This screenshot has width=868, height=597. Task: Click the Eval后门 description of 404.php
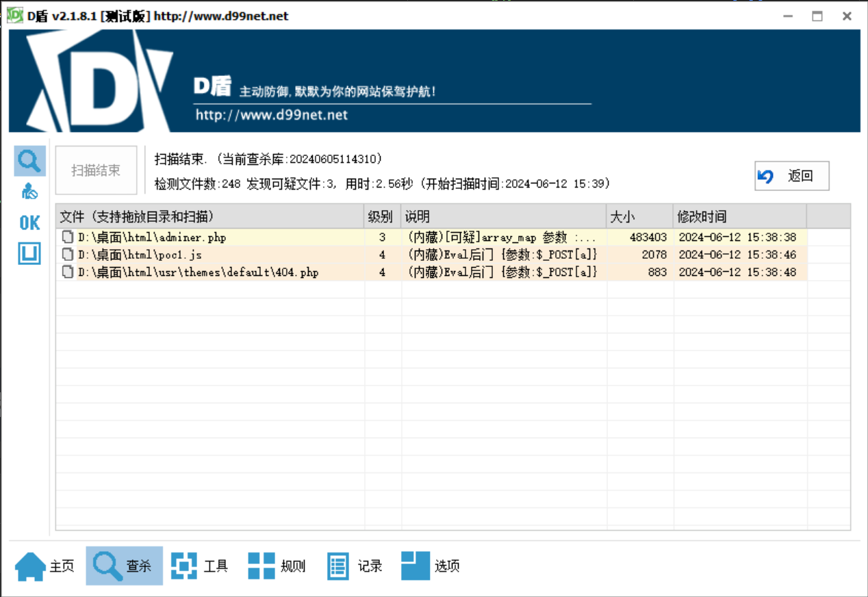pos(502,272)
